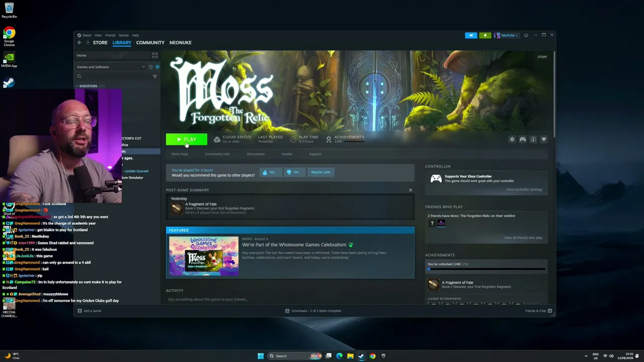Open Steam announcements megaphone button
This screenshot has width=644, height=362.
[x=471, y=35]
